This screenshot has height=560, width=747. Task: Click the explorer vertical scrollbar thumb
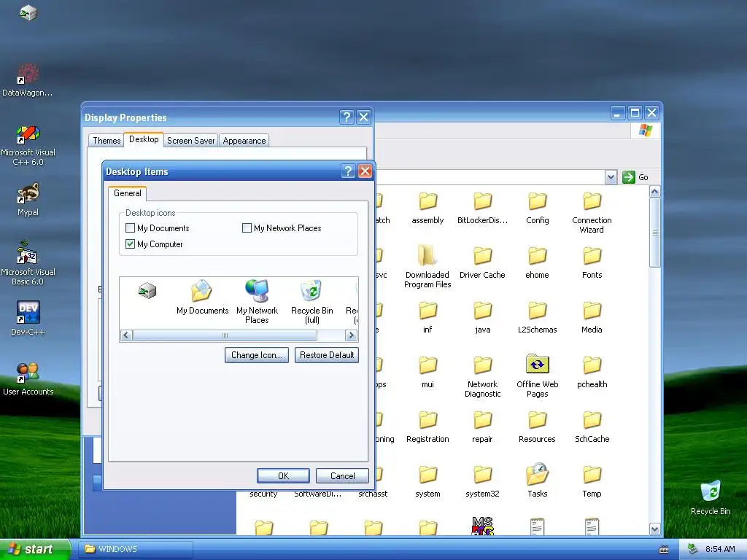(x=654, y=233)
